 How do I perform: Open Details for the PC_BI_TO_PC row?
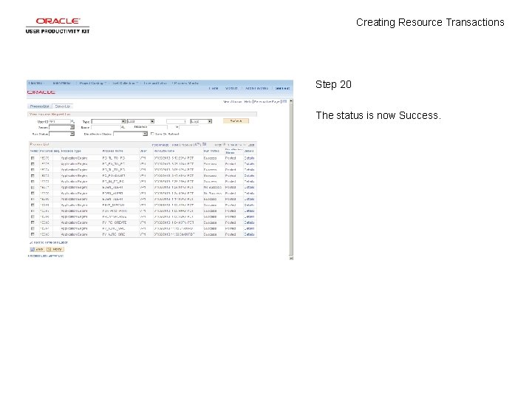(x=249, y=182)
